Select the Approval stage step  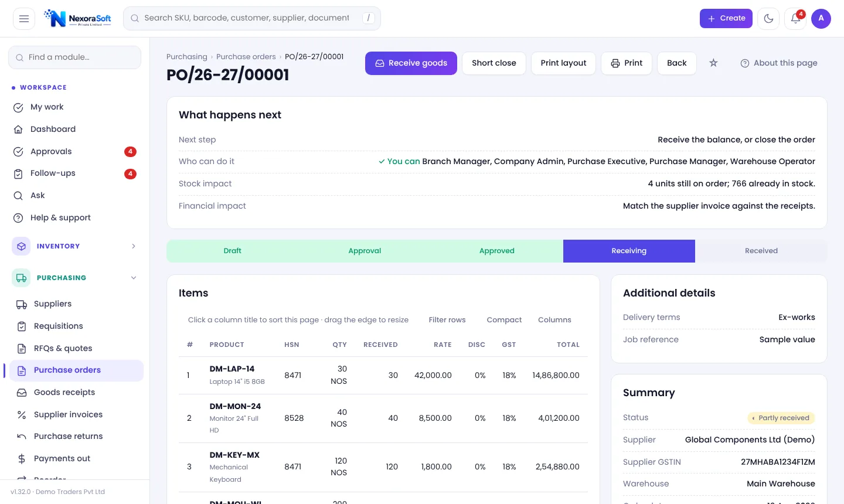pyautogui.click(x=365, y=251)
